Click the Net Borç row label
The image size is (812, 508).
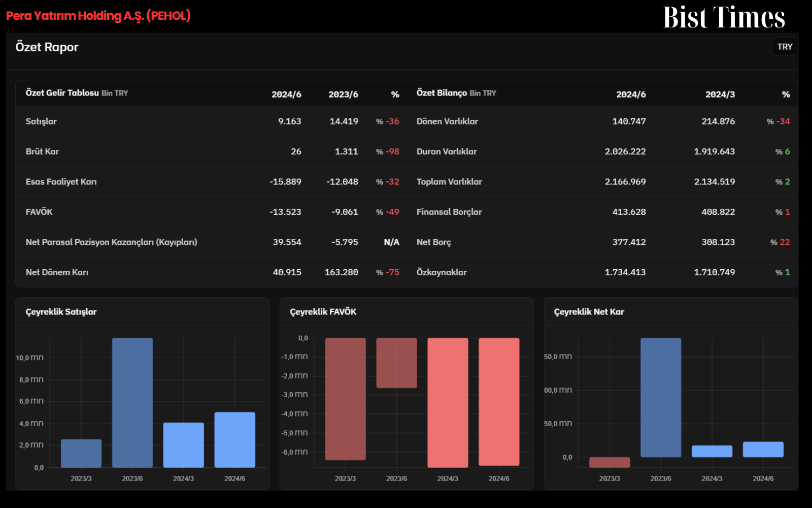click(x=433, y=242)
